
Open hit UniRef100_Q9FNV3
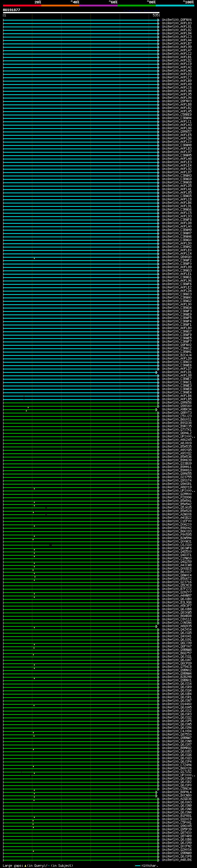[x=176, y=101]
